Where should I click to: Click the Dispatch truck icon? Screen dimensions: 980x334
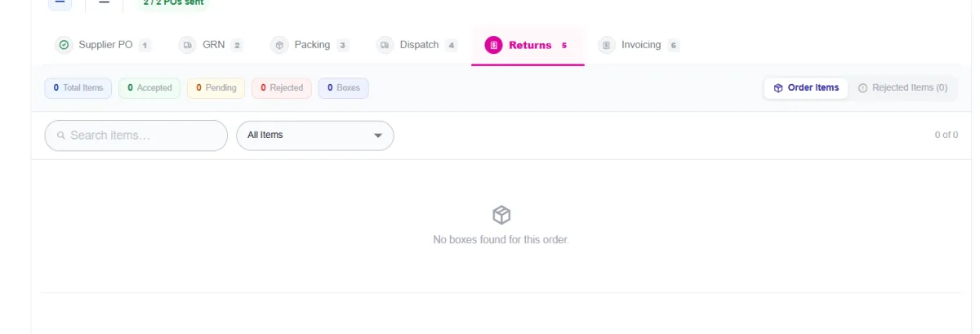(x=385, y=45)
